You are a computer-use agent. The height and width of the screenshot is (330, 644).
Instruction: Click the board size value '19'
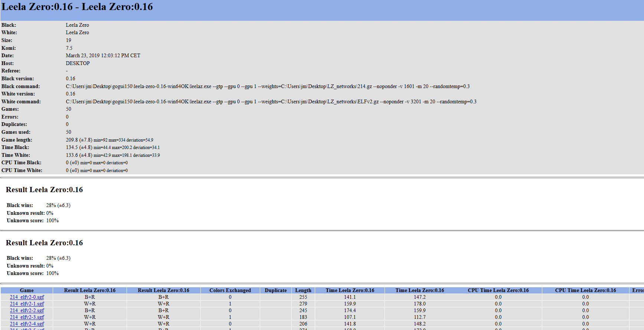(x=69, y=40)
